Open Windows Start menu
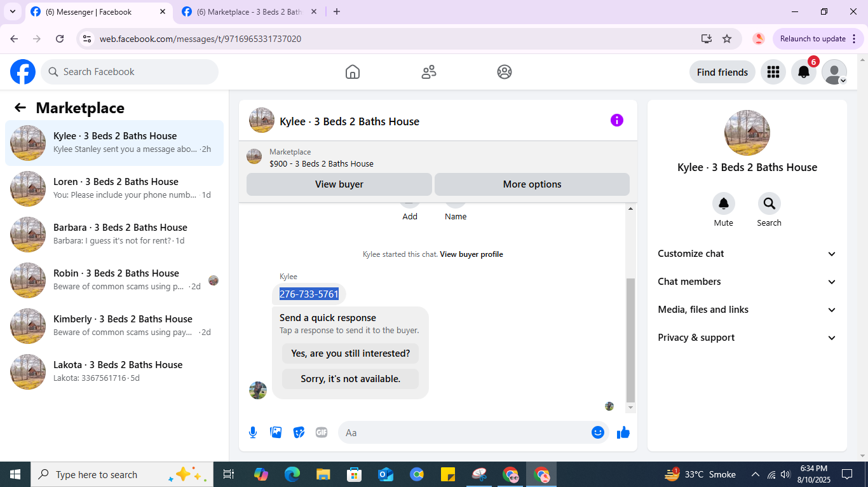The width and height of the screenshot is (868, 487). (15, 474)
